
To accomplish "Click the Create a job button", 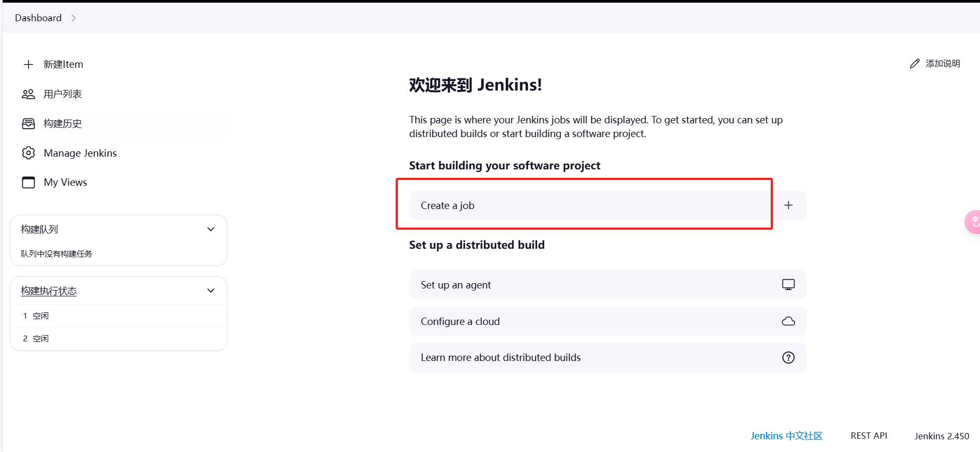I will [608, 205].
